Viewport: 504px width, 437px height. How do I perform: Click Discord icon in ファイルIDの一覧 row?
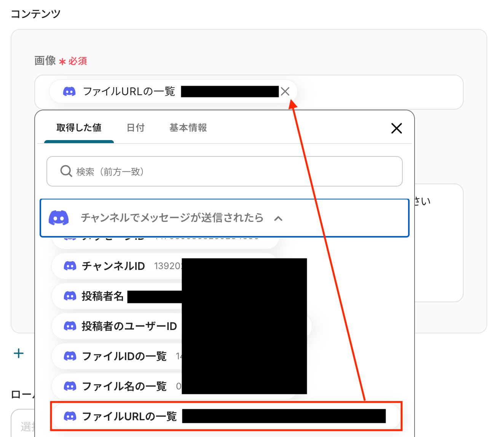[x=70, y=356]
